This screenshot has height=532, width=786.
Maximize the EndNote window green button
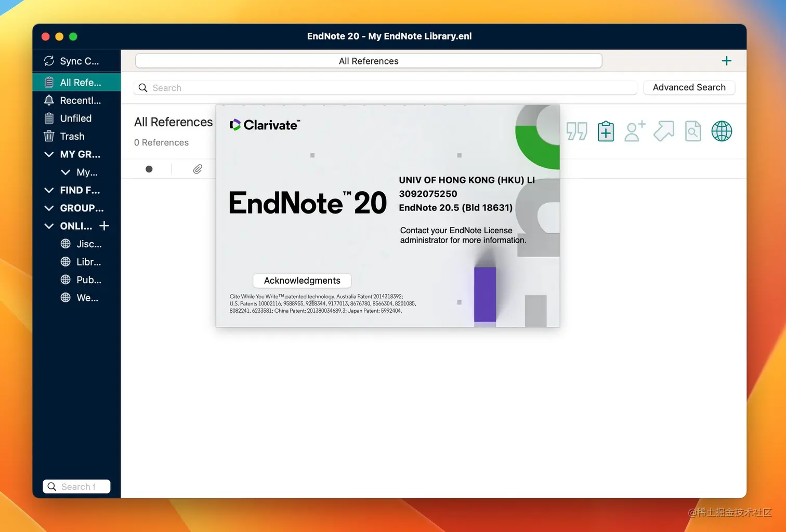73,36
